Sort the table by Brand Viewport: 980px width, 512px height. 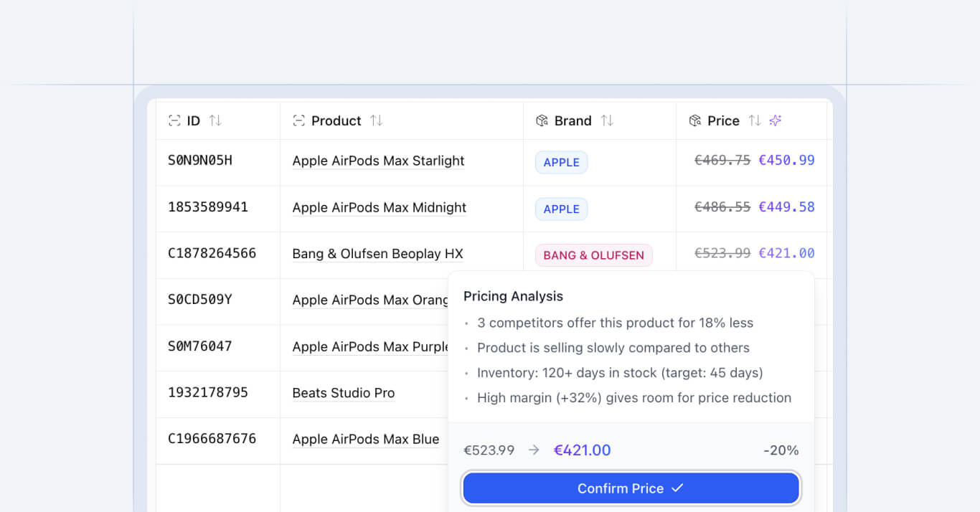click(x=607, y=121)
